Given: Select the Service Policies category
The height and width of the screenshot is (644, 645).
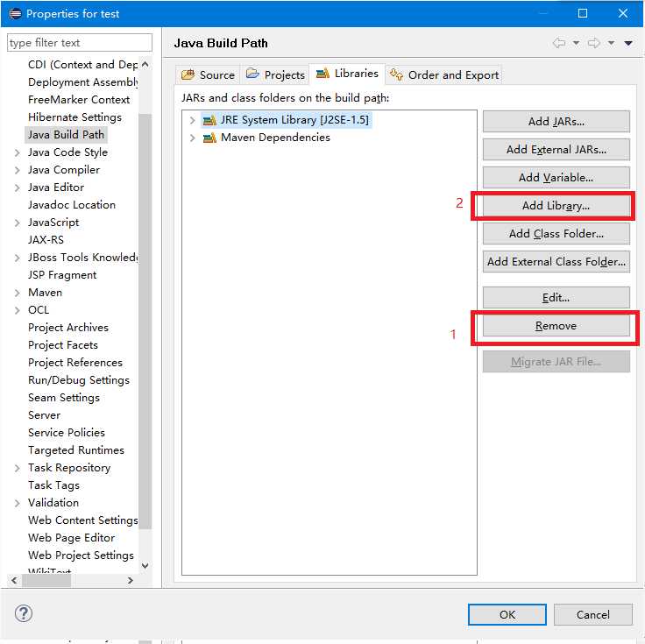Looking at the screenshot, I should point(67,433).
